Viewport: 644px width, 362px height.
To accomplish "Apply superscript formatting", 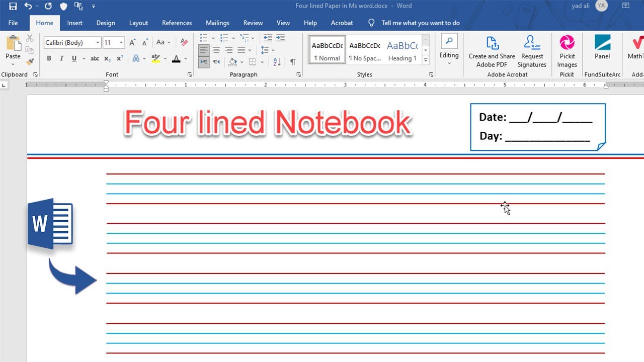I will point(120,59).
